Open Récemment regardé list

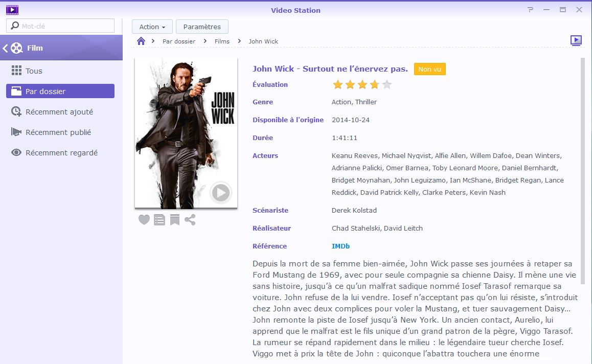tap(60, 152)
